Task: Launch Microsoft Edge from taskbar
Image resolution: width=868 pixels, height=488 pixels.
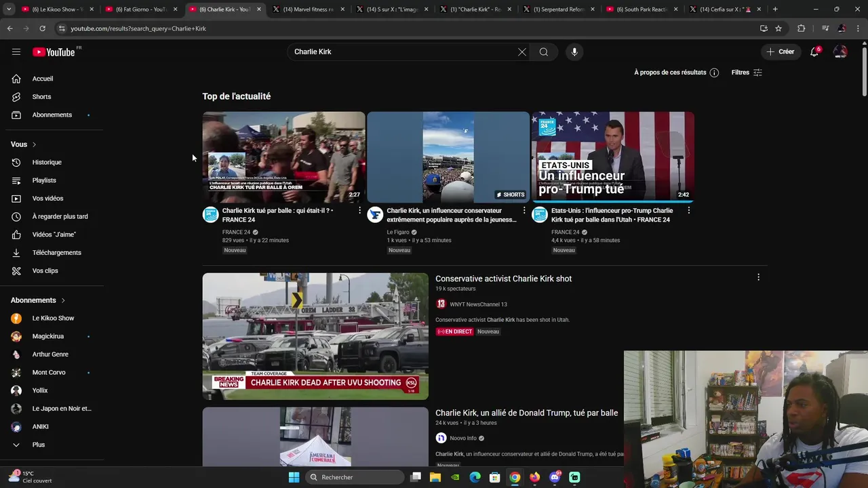Action: click(475, 477)
